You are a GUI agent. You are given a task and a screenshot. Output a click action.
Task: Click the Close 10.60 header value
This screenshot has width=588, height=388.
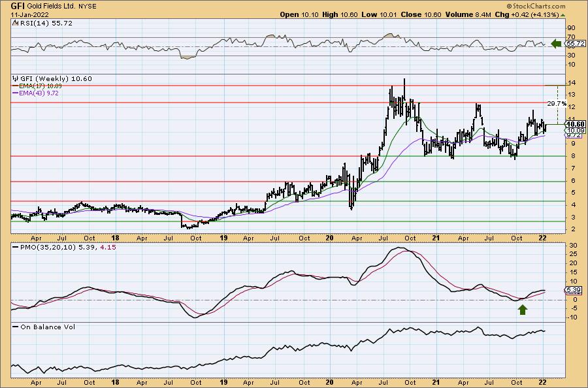[421, 14]
